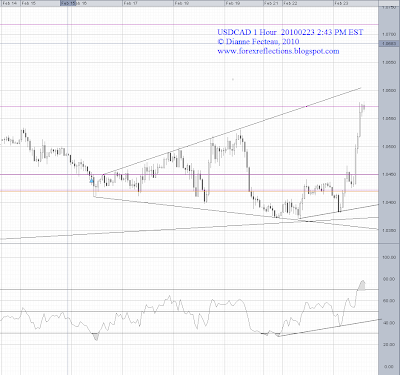Click the Feb 18 date label
The image size is (400, 375).
(182, 3)
